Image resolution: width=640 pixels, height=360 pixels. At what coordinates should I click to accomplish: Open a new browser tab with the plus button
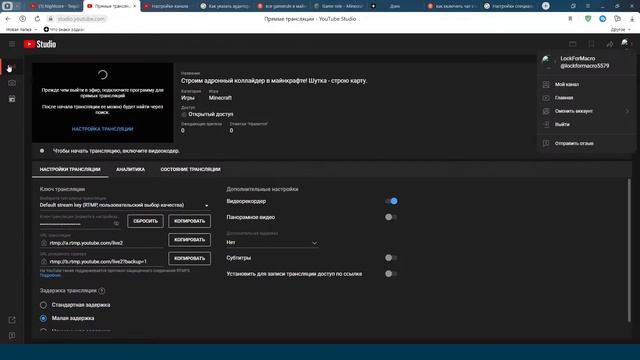546,6
